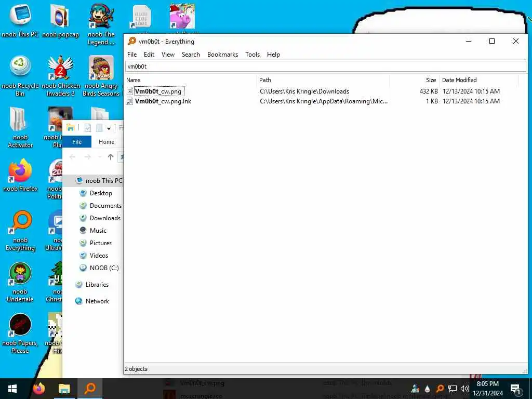Click the Firefox taskbar icon
This screenshot has height=399, width=532.
[38, 389]
